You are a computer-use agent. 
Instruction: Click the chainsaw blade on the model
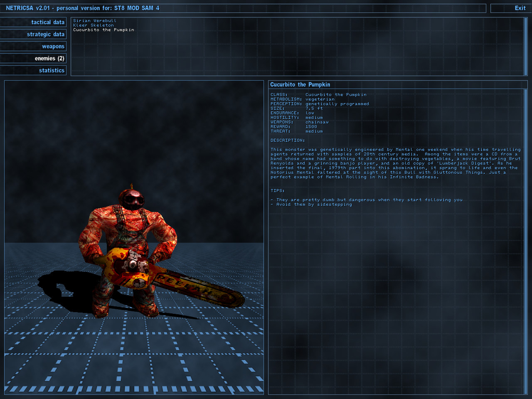tap(199, 289)
